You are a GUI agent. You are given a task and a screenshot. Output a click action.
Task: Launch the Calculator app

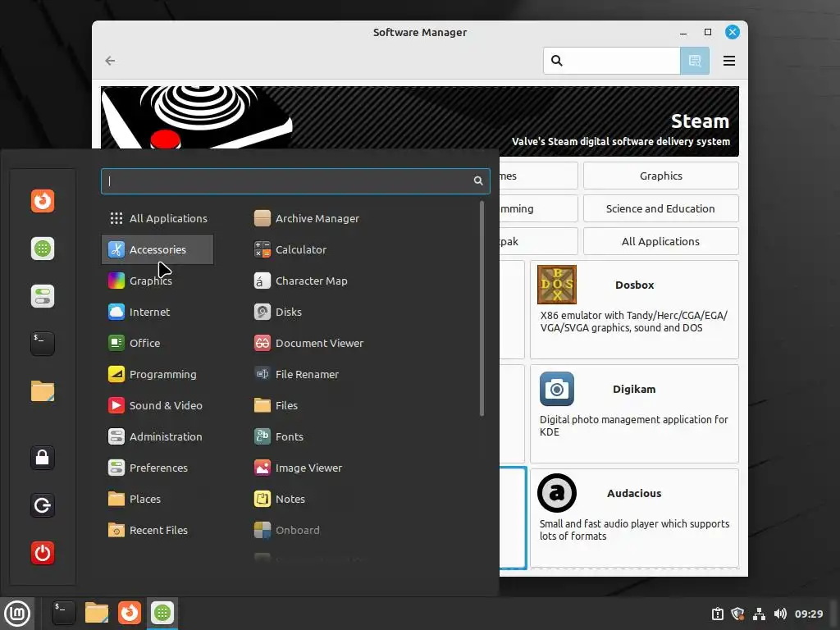click(290, 249)
